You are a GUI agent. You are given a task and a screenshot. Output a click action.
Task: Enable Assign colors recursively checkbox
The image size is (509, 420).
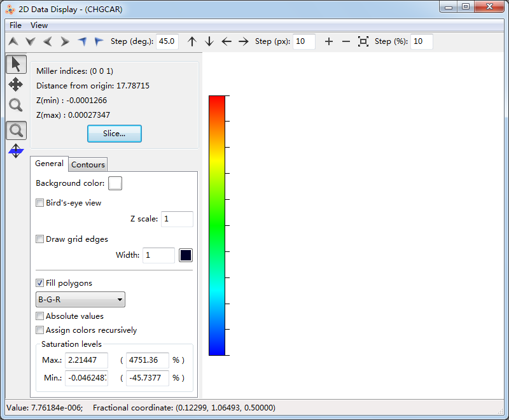pyautogui.click(x=39, y=330)
